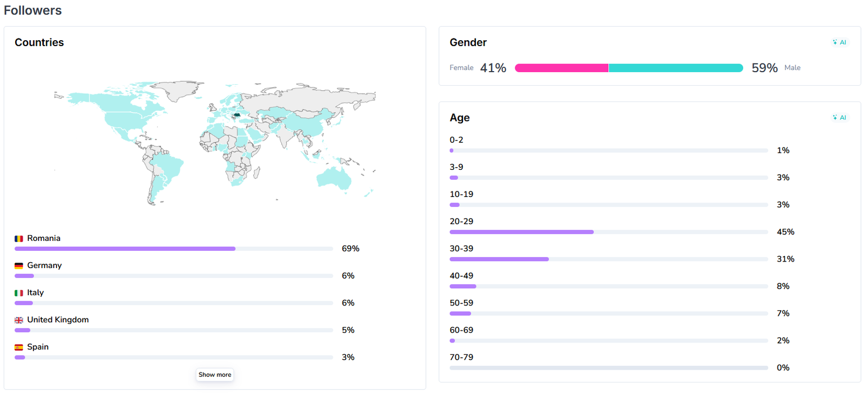Click the Germany flag icon
The image size is (868, 394).
click(x=19, y=266)
